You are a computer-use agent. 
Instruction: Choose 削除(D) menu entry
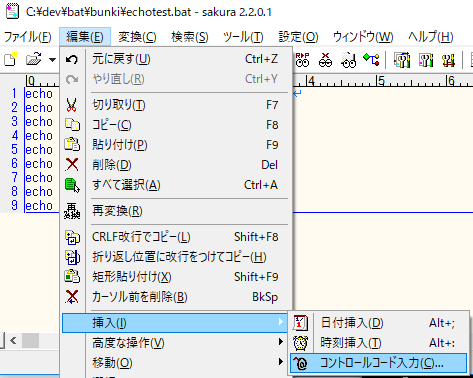coord(175,165)
